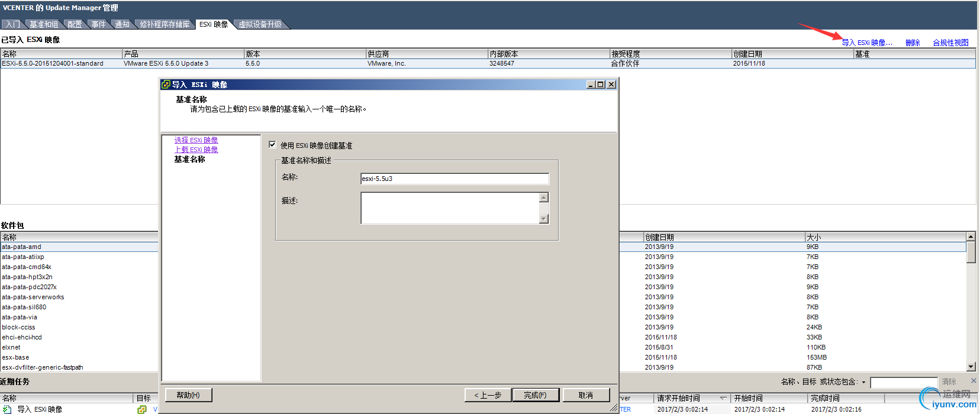Go to 选择 ESXi 映像 wizard step

[196, 140]
